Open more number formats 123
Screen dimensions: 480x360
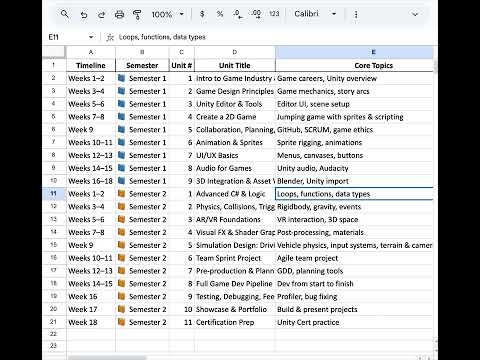[274, 14]
